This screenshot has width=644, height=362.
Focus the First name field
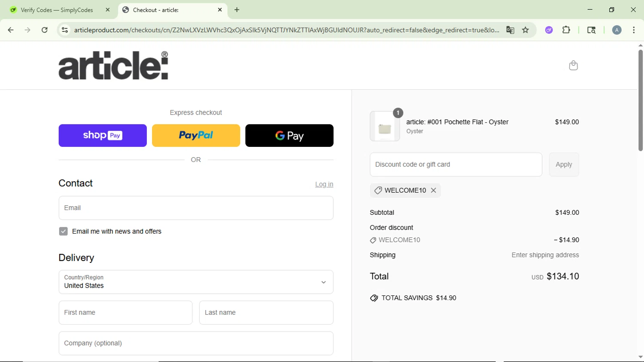point(125,313)
